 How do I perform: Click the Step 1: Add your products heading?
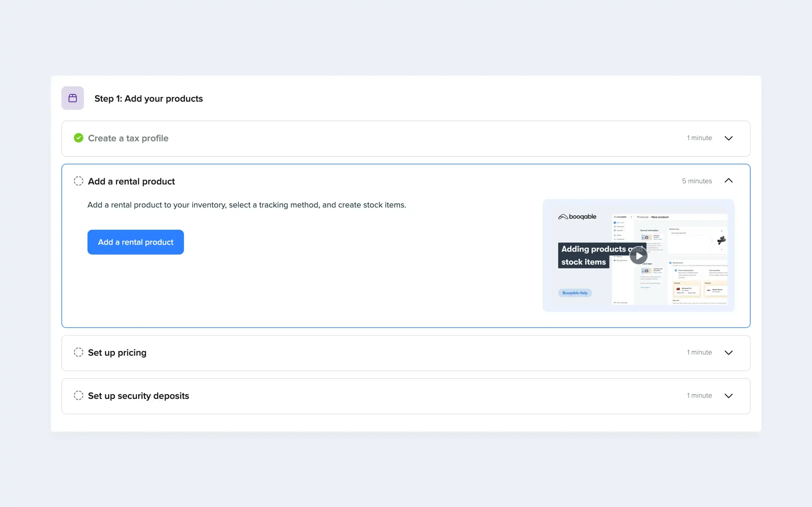(x=148, y=99)
